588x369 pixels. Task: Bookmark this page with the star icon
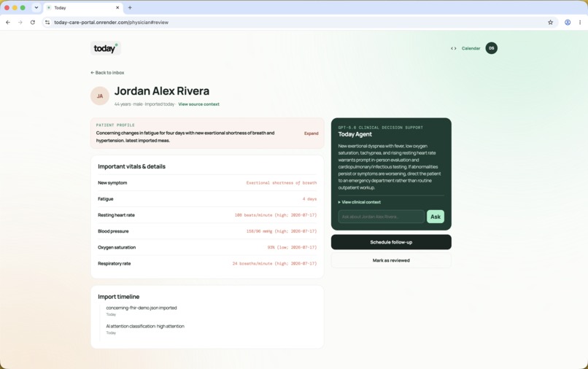coord(550,23)
